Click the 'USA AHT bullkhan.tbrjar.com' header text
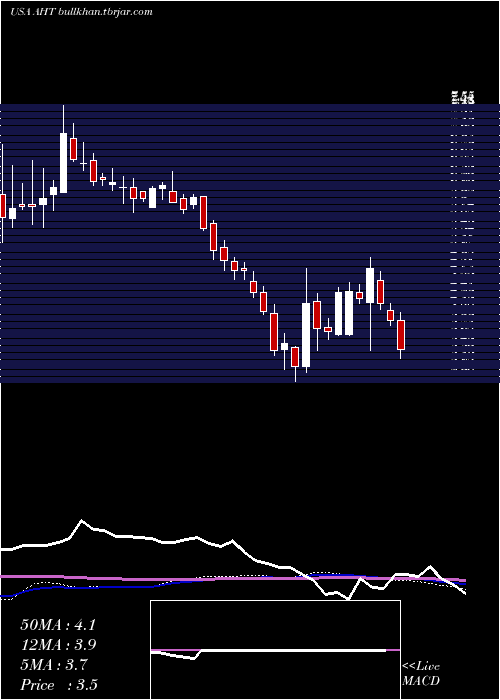Screen dimensions: 500x700 tap(81, 12)
